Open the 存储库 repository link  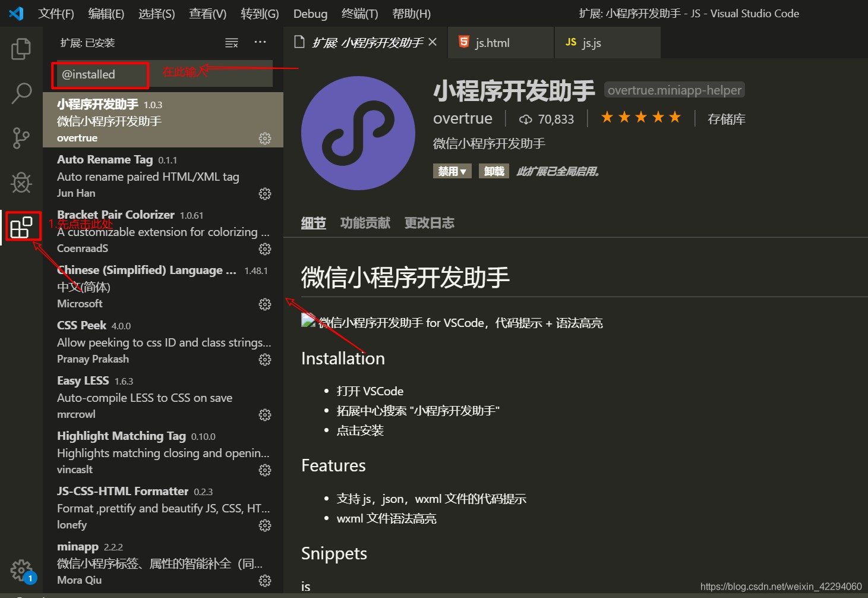point(726,119)
